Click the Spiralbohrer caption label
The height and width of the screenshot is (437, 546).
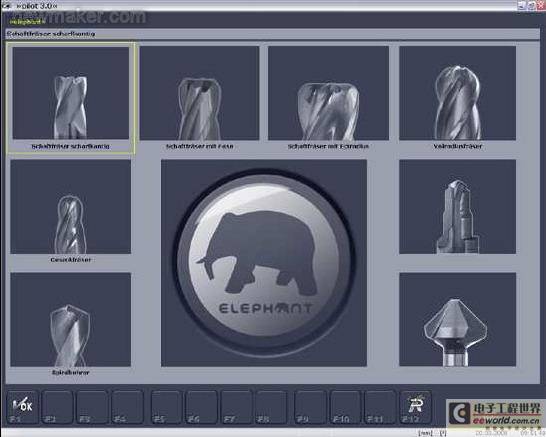coord(71,373)
